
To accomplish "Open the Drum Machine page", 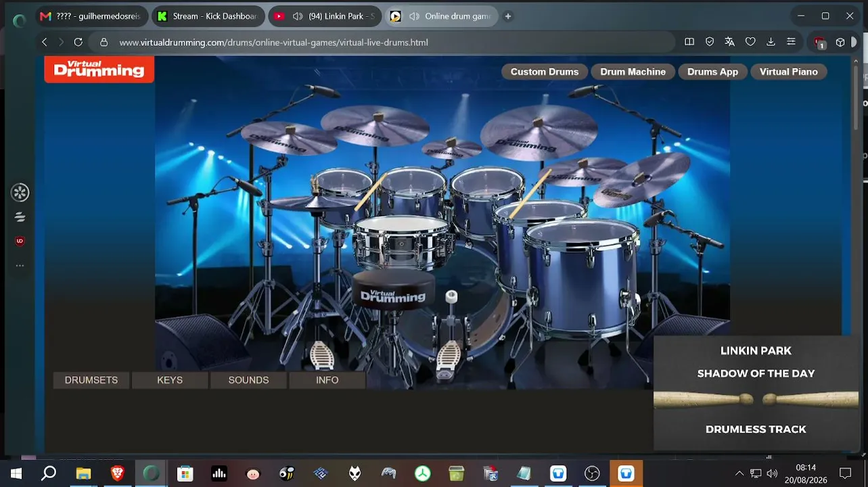I will coord(633,72).
